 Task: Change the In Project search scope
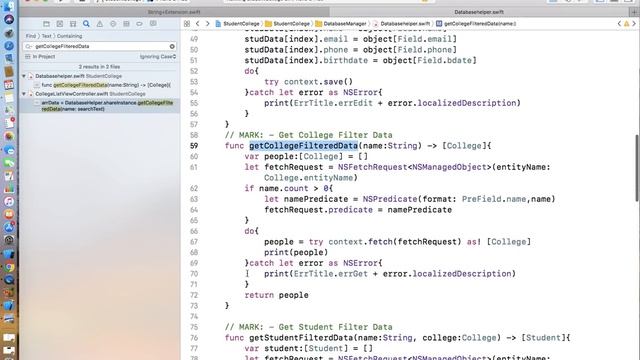(40, 57)
